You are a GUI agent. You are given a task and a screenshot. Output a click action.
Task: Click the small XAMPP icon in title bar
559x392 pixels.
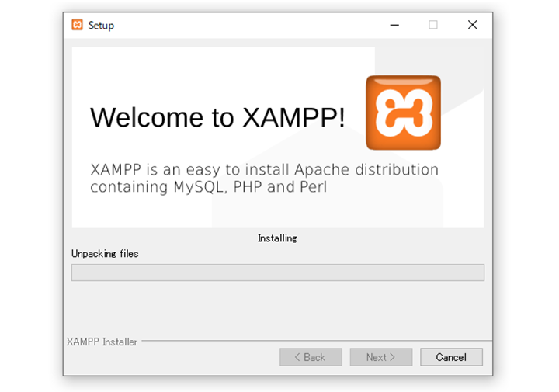(x=77, y=25)
